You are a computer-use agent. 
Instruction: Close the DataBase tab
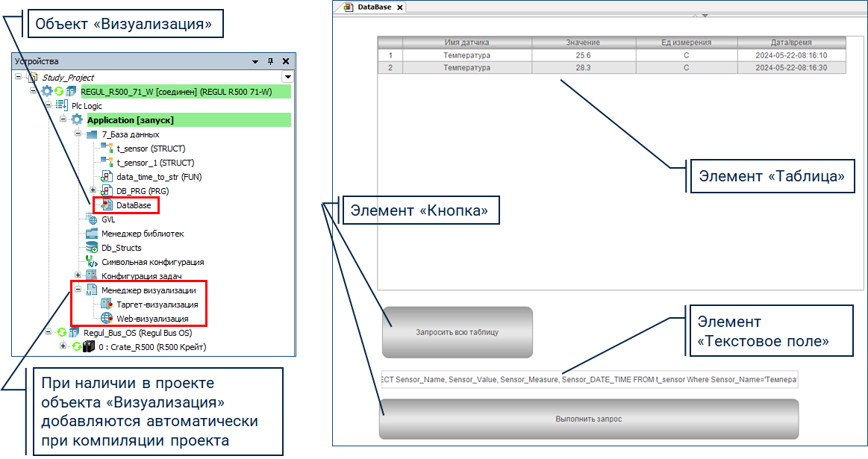[399, 7]
